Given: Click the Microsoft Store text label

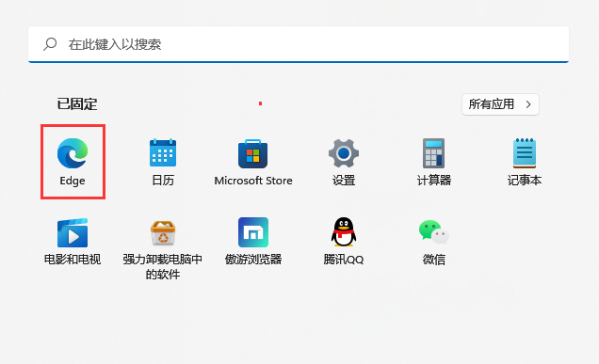Looking at the screenshot, I should click(253, 181).
